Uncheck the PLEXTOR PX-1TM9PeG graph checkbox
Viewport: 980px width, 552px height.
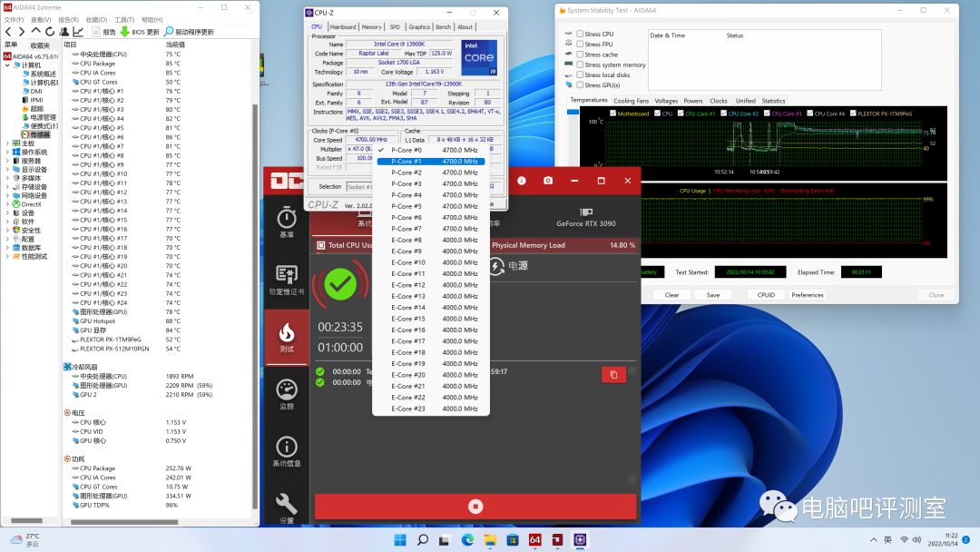[853, 113]
